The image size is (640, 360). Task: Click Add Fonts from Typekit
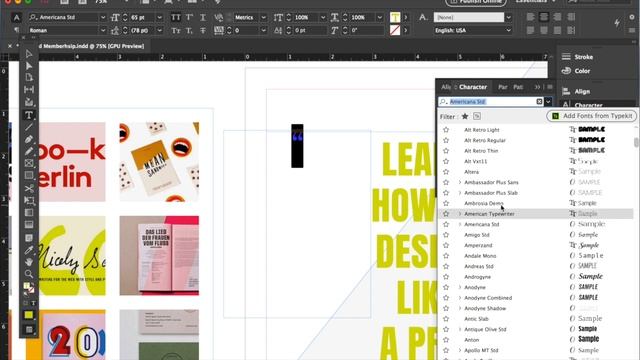click(592, 116)
